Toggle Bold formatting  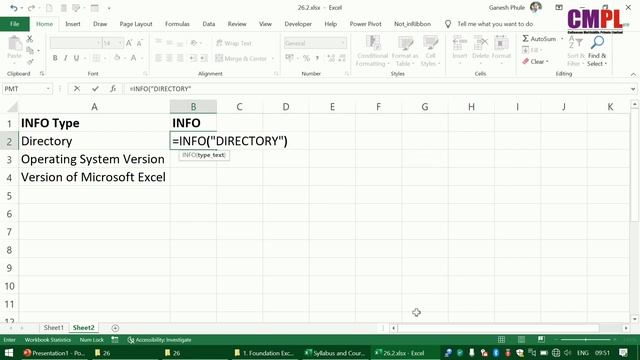(55, 58)
